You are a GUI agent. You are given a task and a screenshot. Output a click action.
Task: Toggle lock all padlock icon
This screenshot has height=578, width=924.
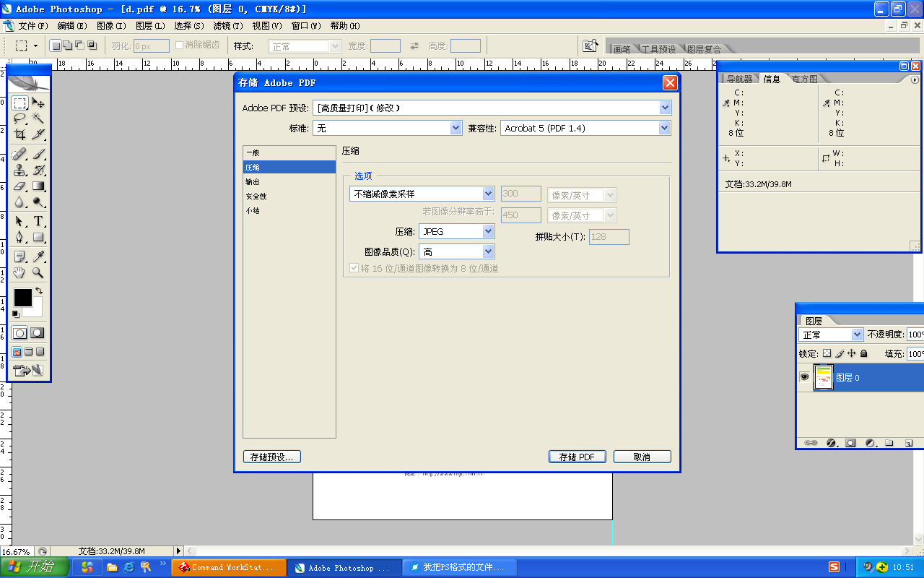864,353
